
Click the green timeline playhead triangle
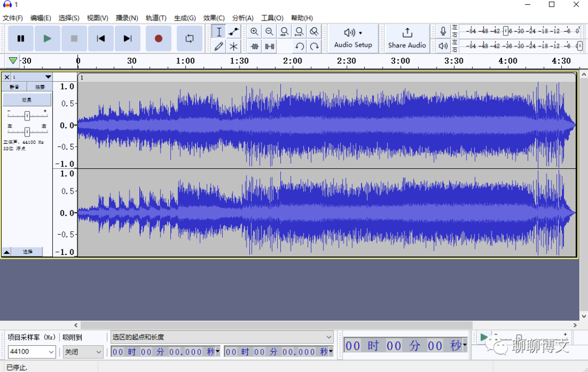(x=13, y=60)
